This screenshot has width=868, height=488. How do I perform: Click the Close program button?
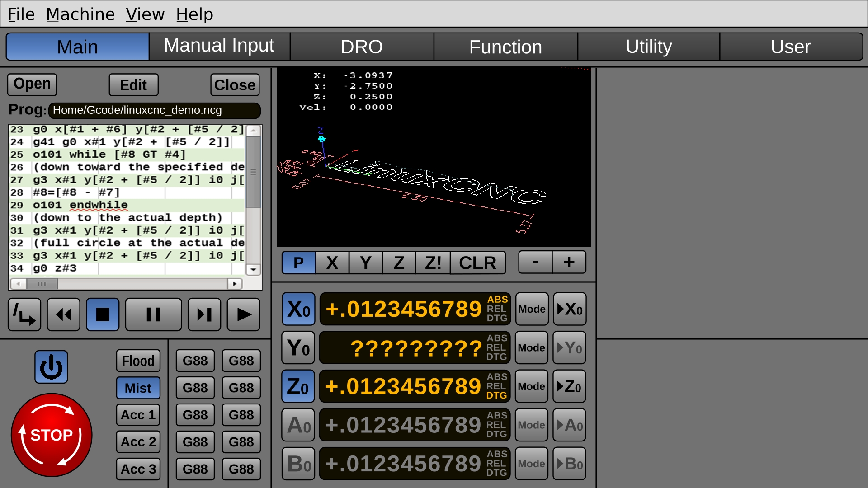pyautogui.click(x=235, y=84)
